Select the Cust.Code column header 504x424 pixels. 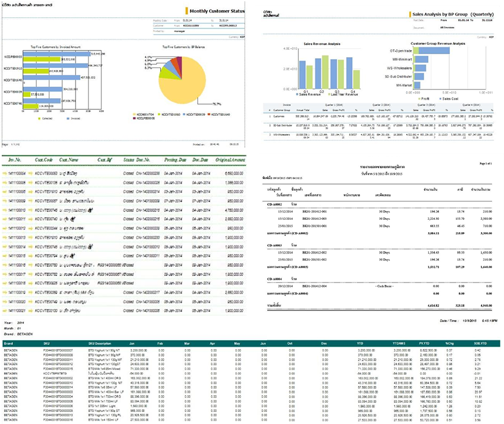click(44, 160)
